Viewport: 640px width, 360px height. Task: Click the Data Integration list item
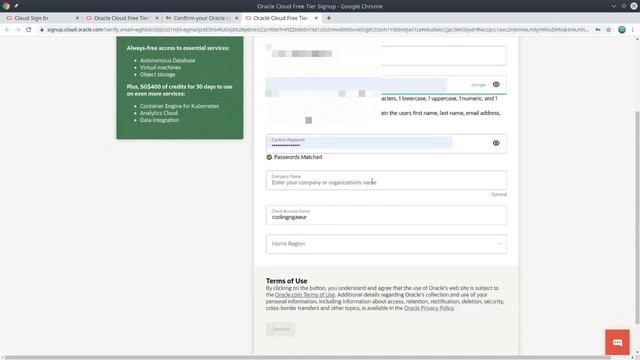click(159, 120)
